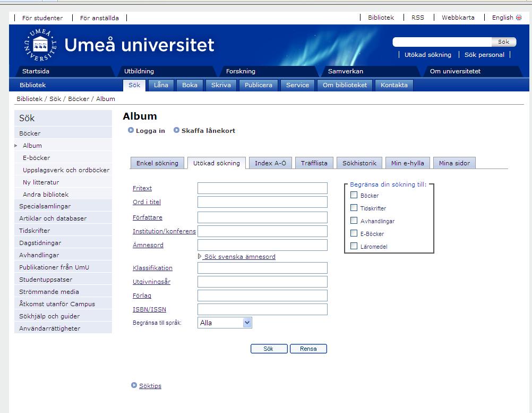Click the Rensa button

[308, 349]
